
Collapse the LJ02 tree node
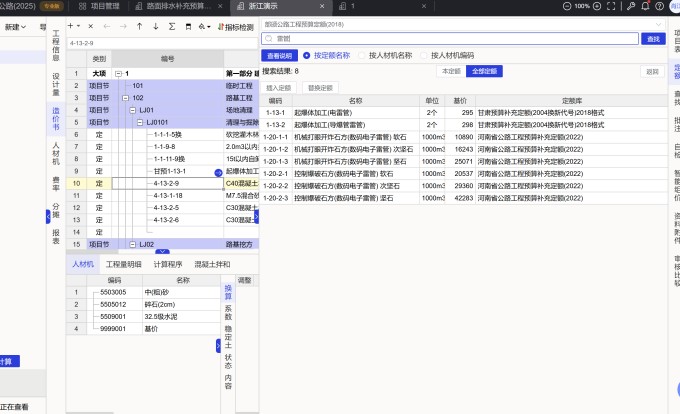coord(131,243)
